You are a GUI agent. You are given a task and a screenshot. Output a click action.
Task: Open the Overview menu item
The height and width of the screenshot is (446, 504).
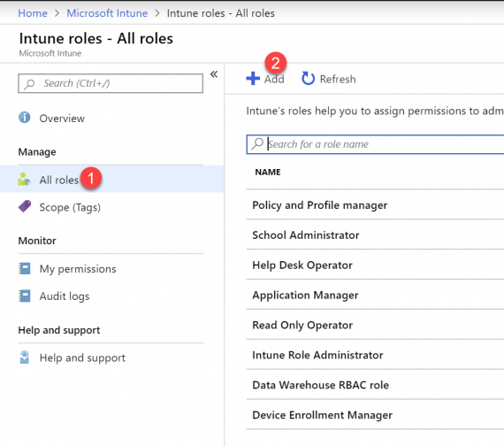tap(62, 119)
